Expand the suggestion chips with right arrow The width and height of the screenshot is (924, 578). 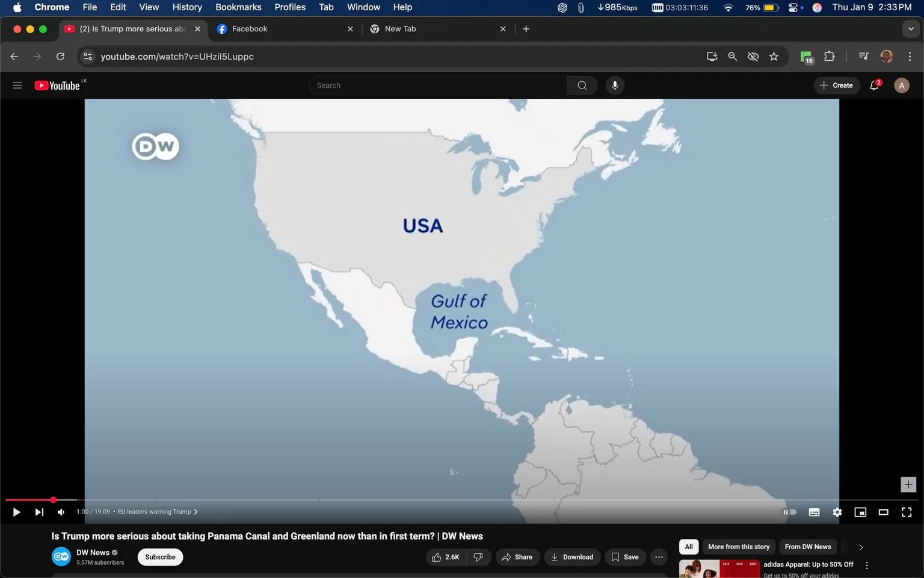coord(860,547)
